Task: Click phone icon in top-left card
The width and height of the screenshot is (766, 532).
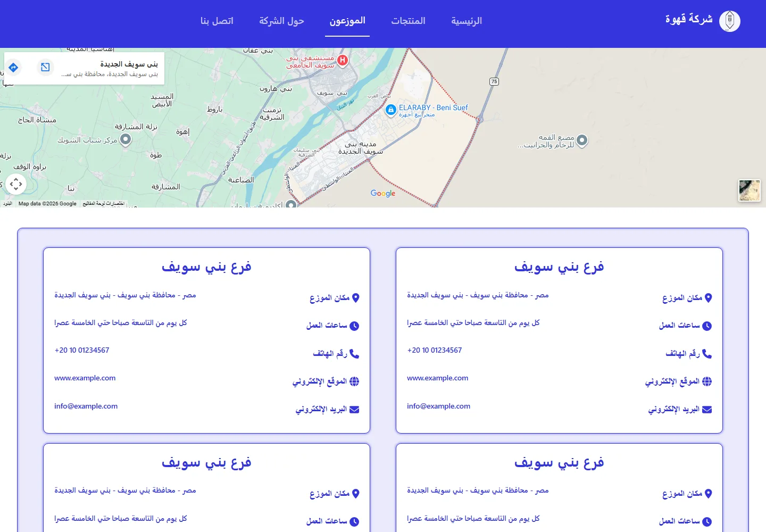Action: coord(354,354)
